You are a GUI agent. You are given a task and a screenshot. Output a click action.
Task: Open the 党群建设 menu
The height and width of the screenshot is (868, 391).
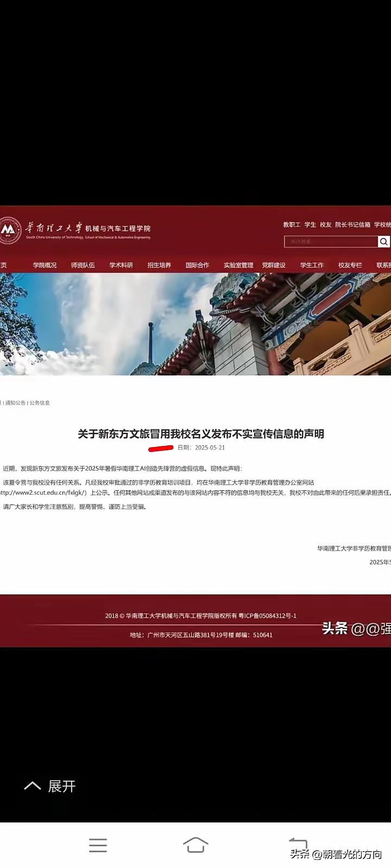pyautogui.click(x=274, y=265)
